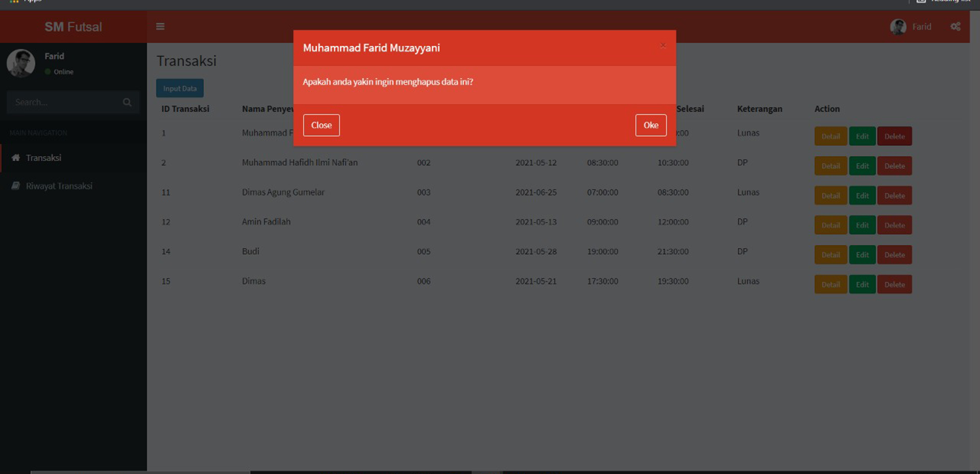The width and height of the screenshot is (980, 474).
Task: Click the Keterangan column header
Action: (x=759, y=109)
